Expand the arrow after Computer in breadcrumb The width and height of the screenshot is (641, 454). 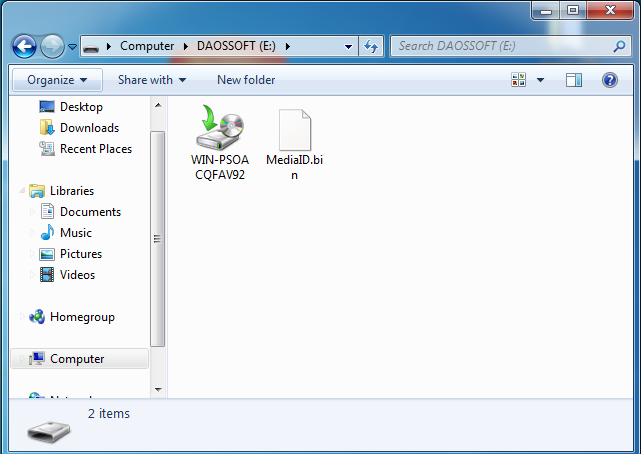click(186, 47)
